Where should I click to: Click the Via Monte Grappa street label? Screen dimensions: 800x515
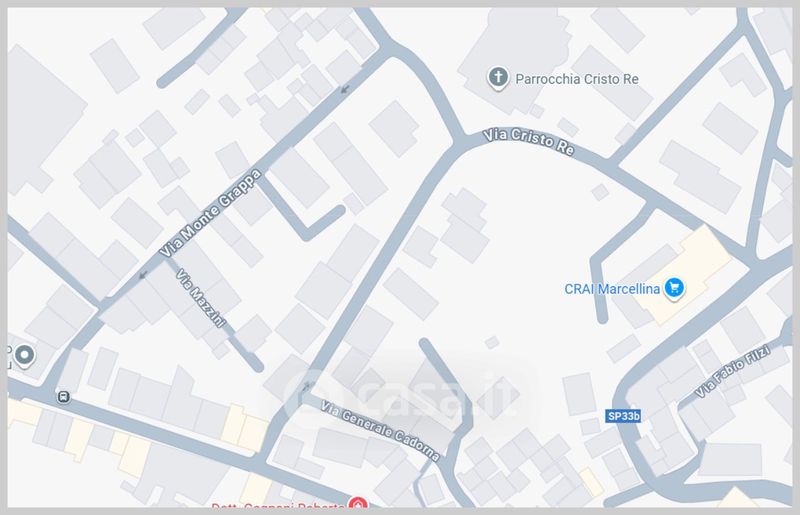(x=210, y=213)
